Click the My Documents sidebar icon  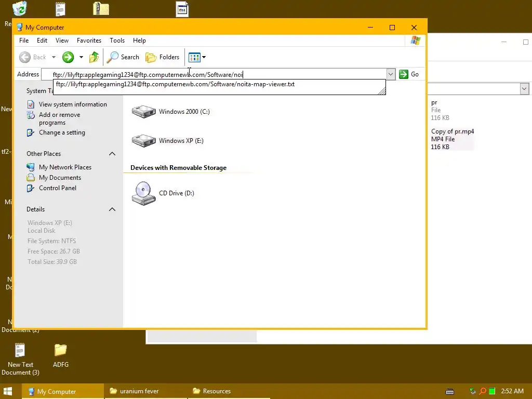click(x=31, y=178)
